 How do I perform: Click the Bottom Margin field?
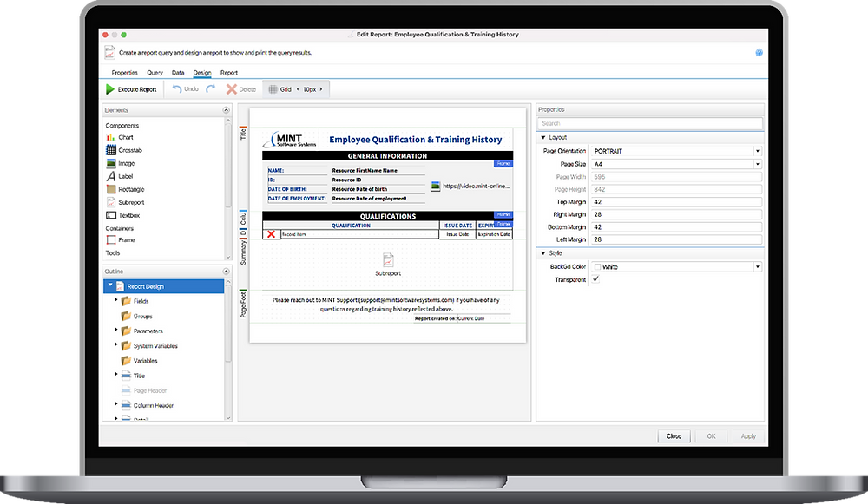676,226
